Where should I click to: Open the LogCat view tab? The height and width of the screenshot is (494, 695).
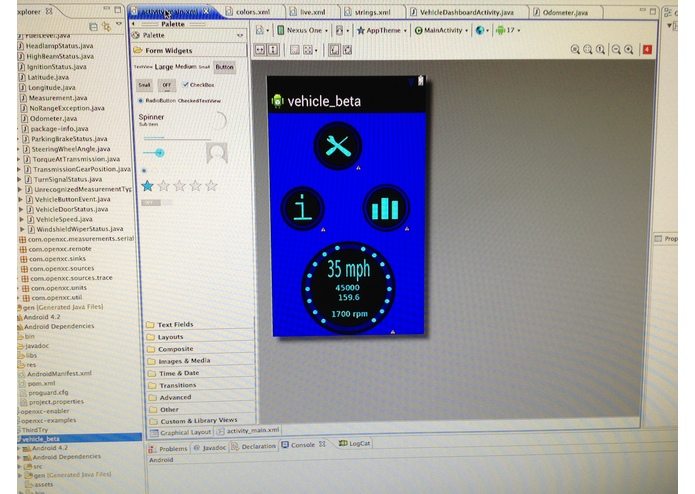[355, 443]
